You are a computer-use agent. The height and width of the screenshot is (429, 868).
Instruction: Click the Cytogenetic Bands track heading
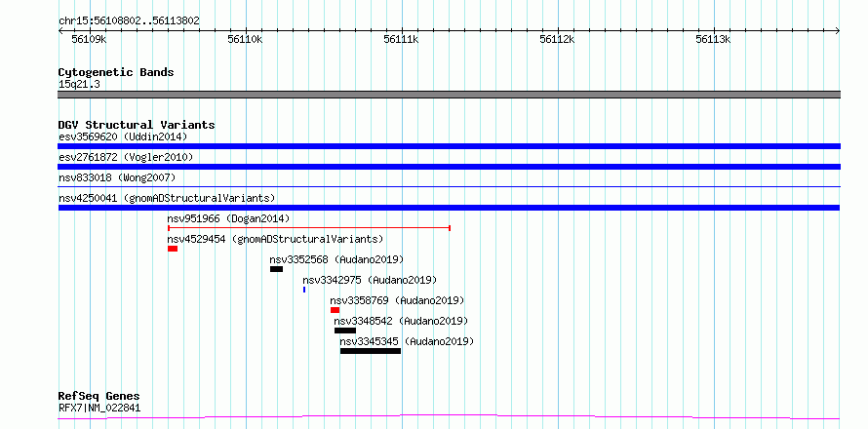pyautogui.click(x=116, y=72)
